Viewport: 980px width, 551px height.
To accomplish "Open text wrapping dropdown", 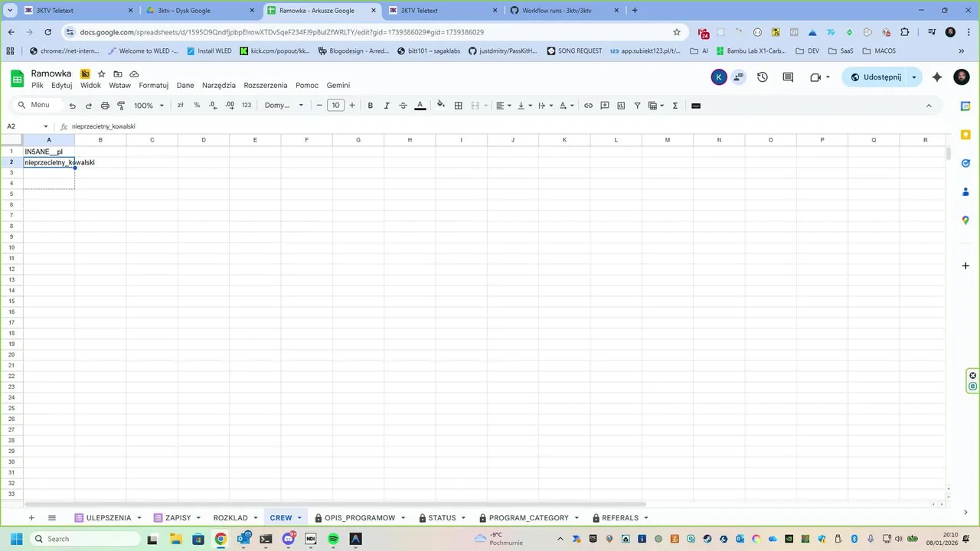I will [x=545, y=106].
